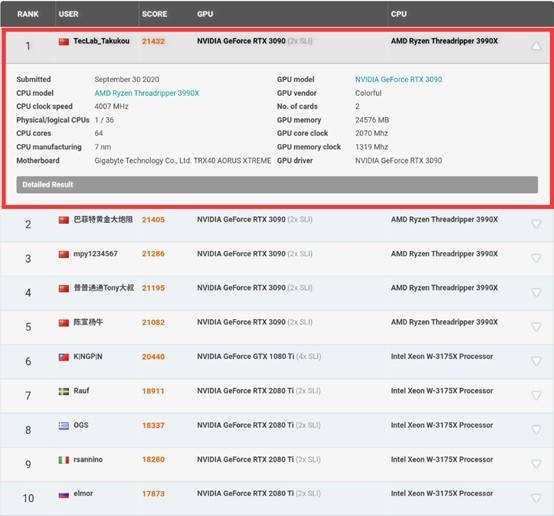The width and height of the screenshot is (554, 516).
Task: Click the CPU clock speed value 4007 MHz
Action: tap(111, 106)
